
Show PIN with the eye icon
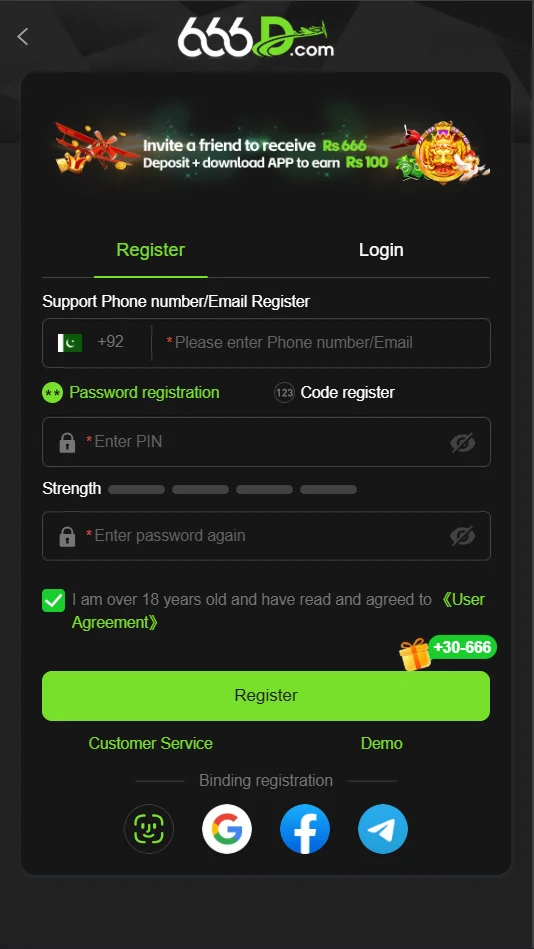click(463, 442)
